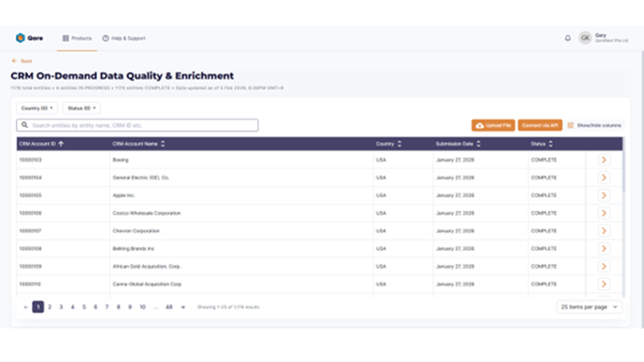Go to page 9
The height and width of the screenshot is (362, 644).
pyautogui.click(x=130, y=307)
